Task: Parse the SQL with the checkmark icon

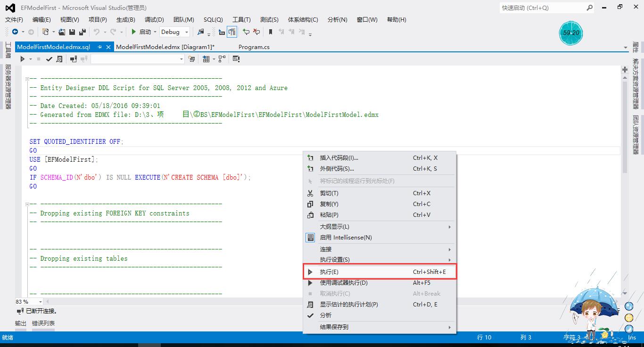Action: [49, 59]
